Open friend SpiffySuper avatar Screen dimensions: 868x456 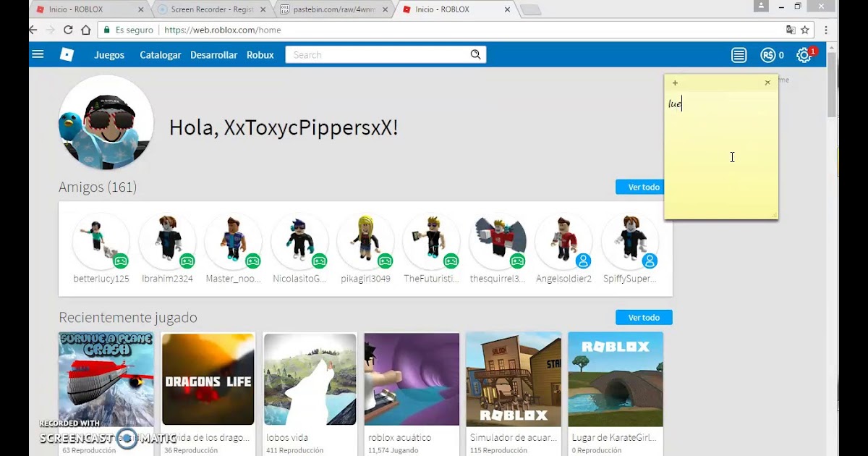(630, 242)
